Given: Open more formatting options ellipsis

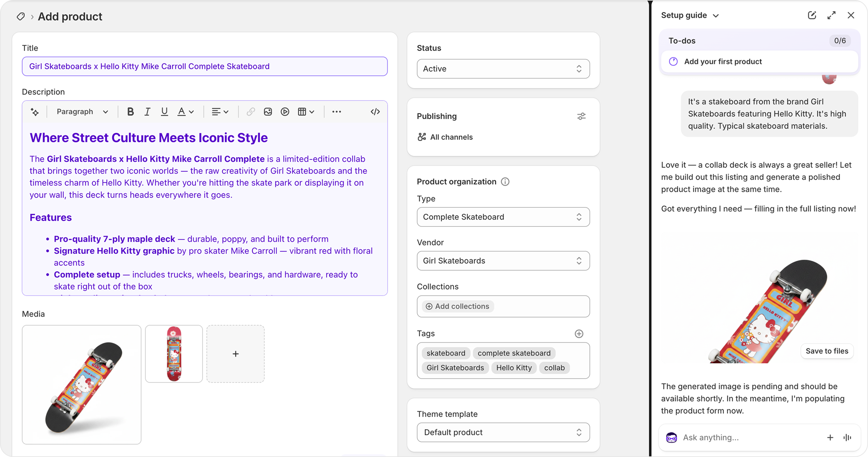Looking at the screenshot, I should click(x=337, y=112).
